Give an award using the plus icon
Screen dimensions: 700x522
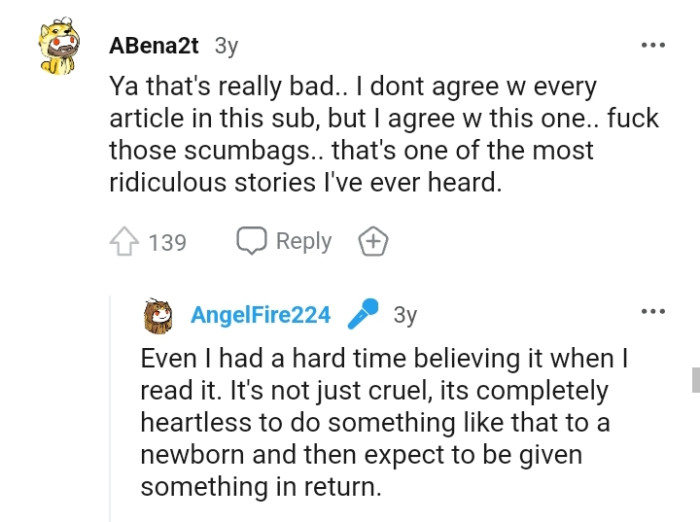[372, 242]
